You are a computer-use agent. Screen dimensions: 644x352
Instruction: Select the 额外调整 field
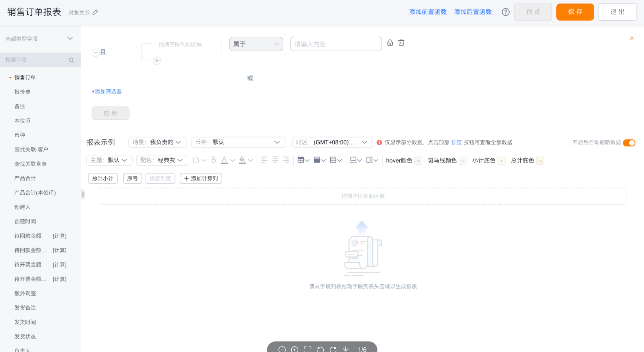(x=25, y=294)
